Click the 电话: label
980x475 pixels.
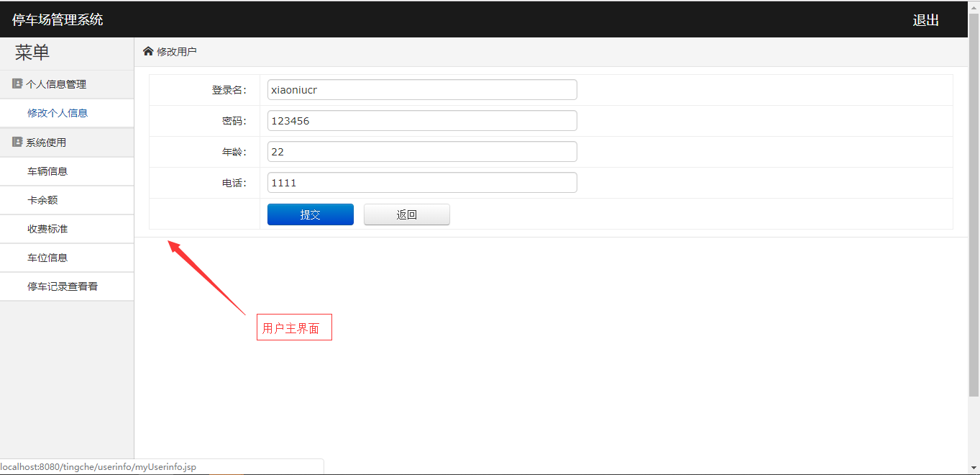click(x=234, y=183)
